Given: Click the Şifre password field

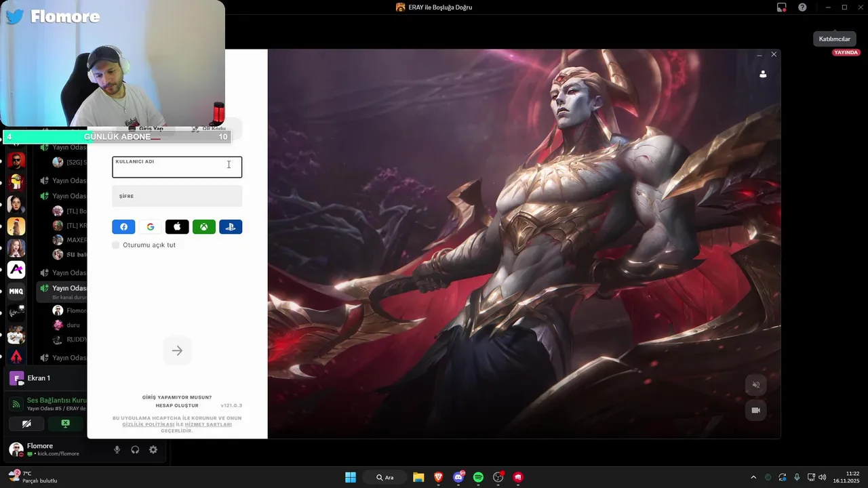Looking at the screenshot, I should (x=177, y=196).
